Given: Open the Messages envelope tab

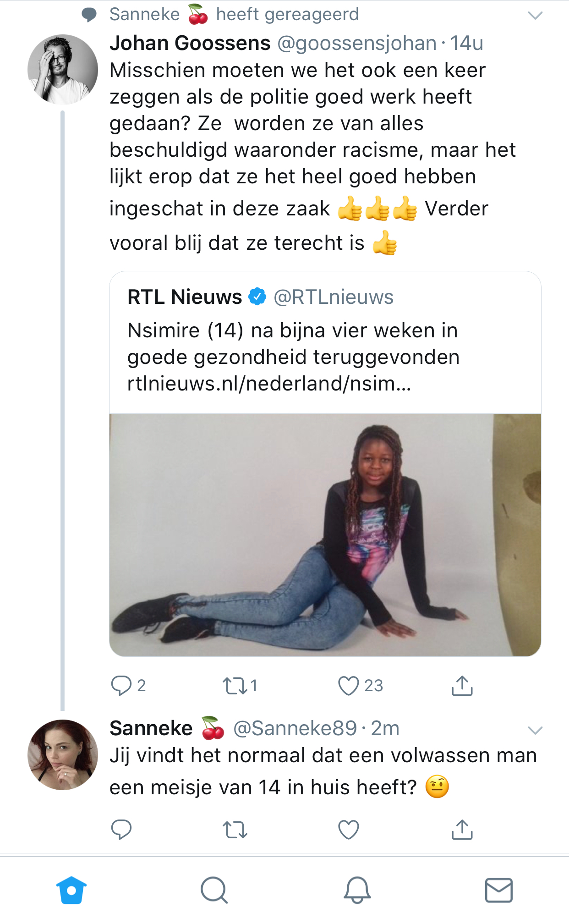Looking at the screenshot, I should pyautogui.click(x=498, y=890).
